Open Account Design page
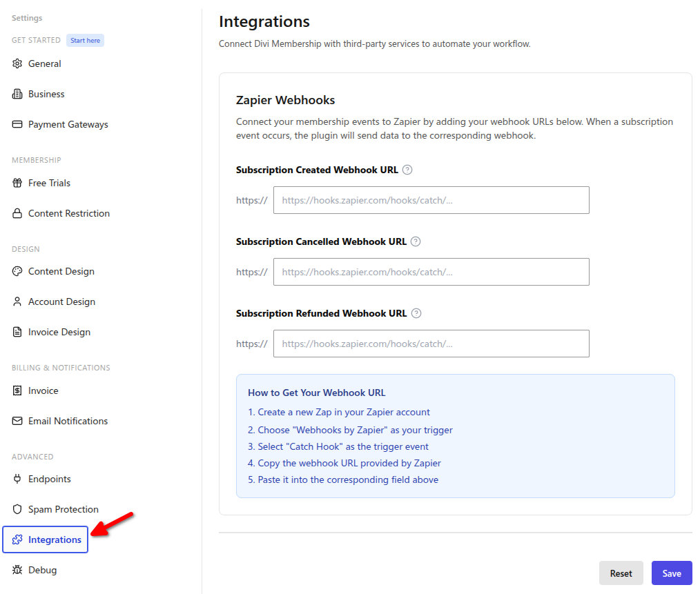Image resolution: width=700 pixels, height=594 pixels. (x=61, y=301)
